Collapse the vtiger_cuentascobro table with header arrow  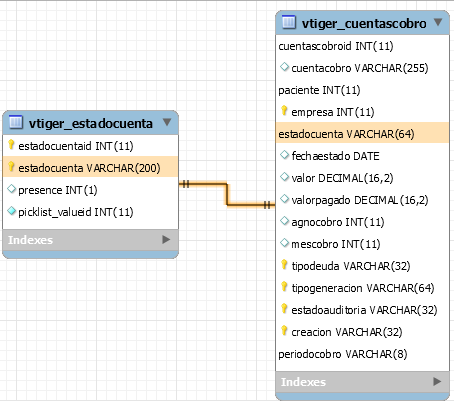pyautogui.click(x=438, y=22)
